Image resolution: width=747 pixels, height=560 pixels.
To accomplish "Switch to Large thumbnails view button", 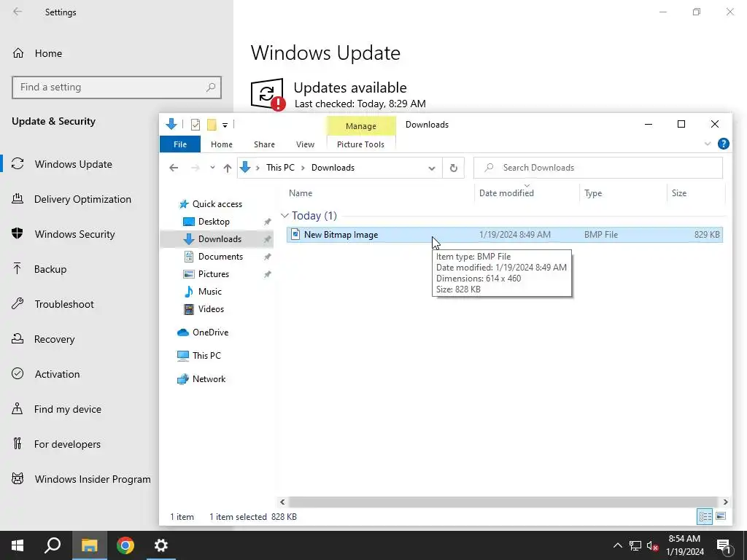I will (x=721, y=516).
